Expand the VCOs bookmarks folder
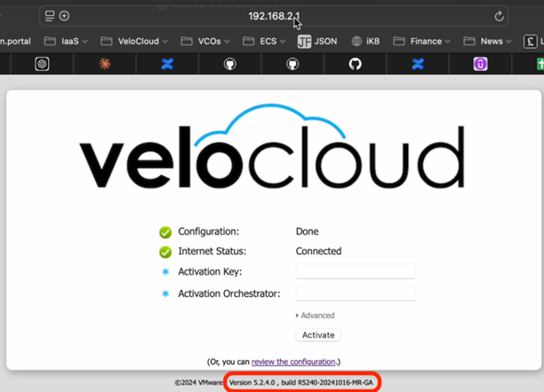This screenshot has height=392, width=544. coord(204,41)
